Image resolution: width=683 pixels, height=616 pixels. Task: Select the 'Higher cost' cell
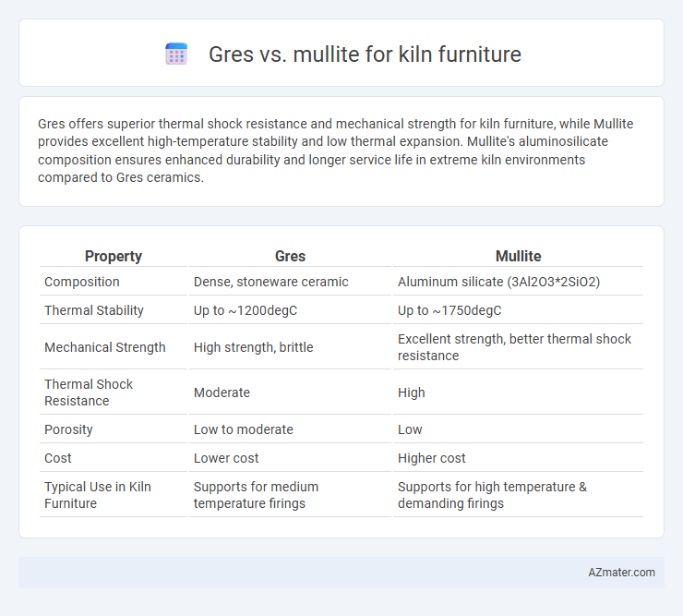(x=432, y=458)
